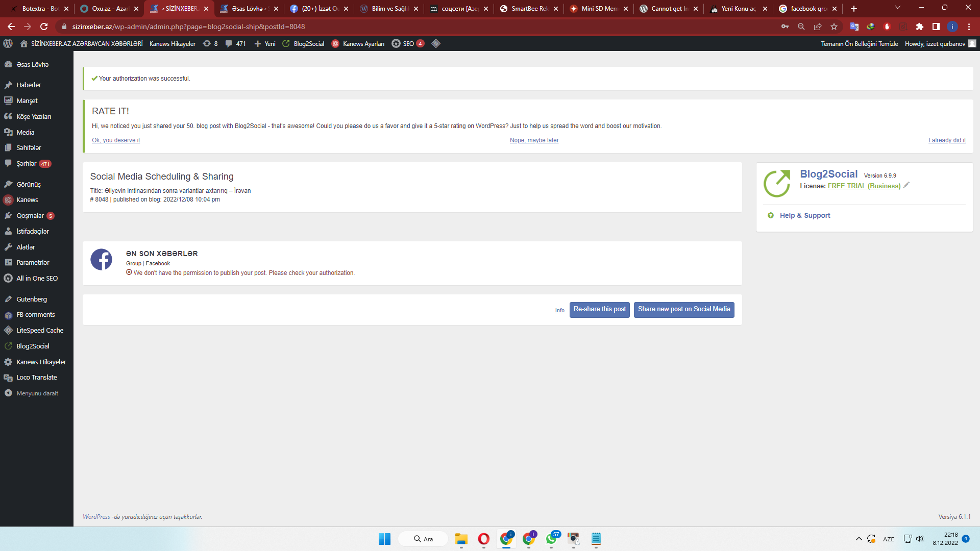This screenshot has height=551, width=980.
Task: Open the Chrome profile avatar
Action: [x=952, y=27]
